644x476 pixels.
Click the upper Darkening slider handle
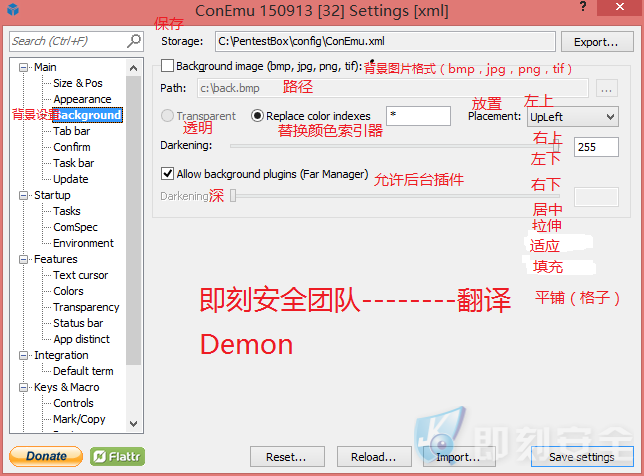tap(557, 145)
